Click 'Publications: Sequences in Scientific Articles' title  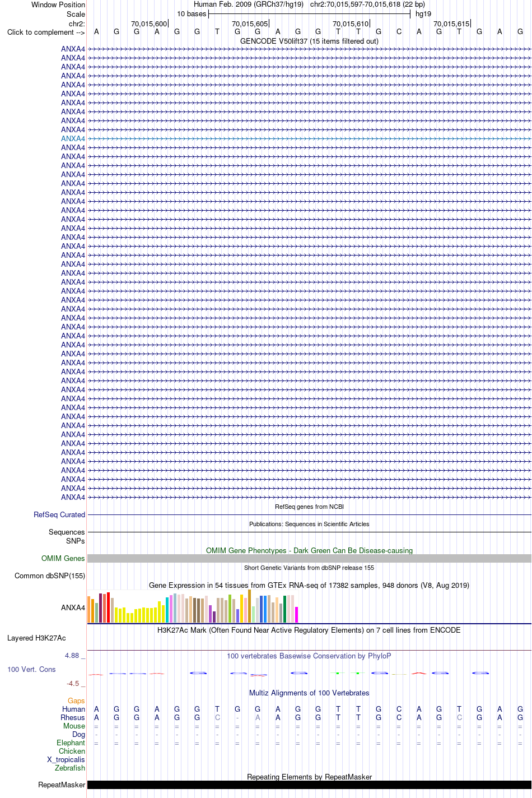coord(309,524)
